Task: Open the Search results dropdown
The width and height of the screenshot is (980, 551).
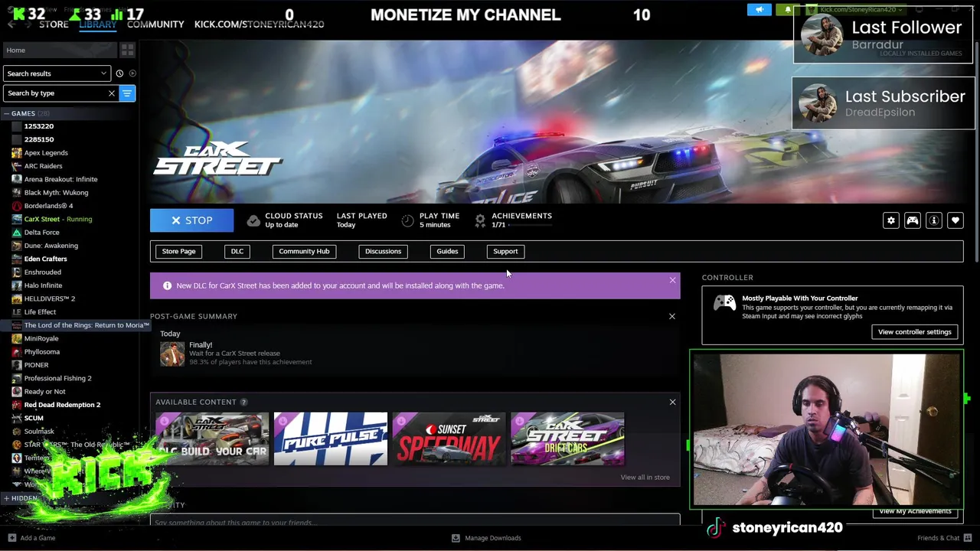Action: pyautogui.click(x=57, y=73)
